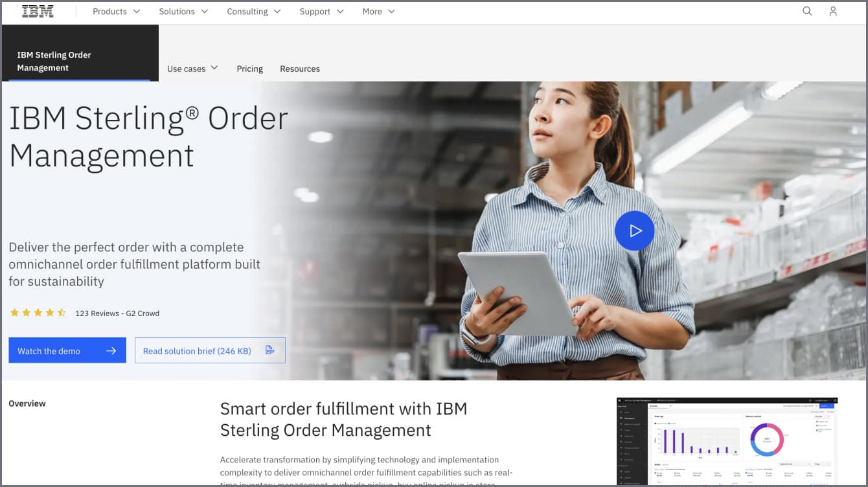This screenshot has height=487, width=868.
Task: Expand the Consulting dropdown
Action: 253,12
